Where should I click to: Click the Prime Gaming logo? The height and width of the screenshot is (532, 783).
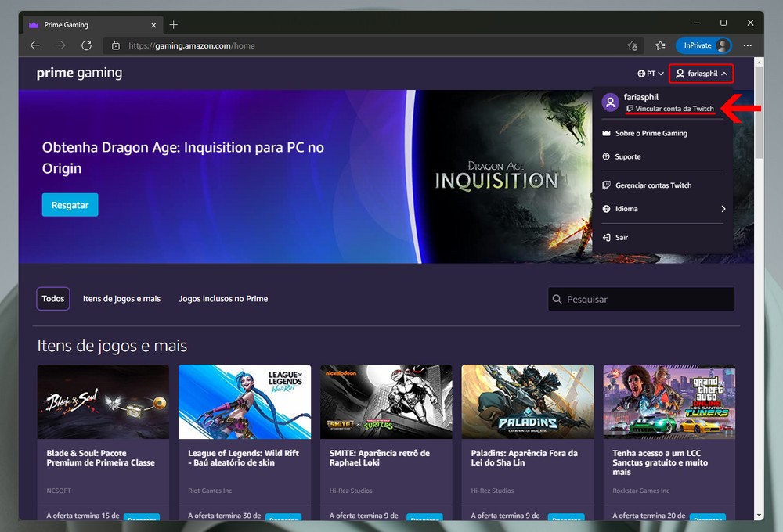(x=79, y=74)
